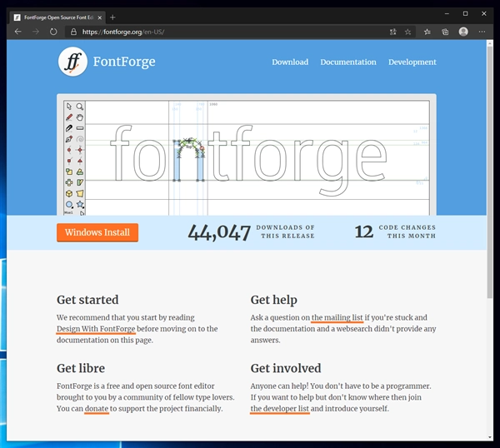Click the ruler tool in editor image
The width and height of the screenshot is (500, 448).
80,128
